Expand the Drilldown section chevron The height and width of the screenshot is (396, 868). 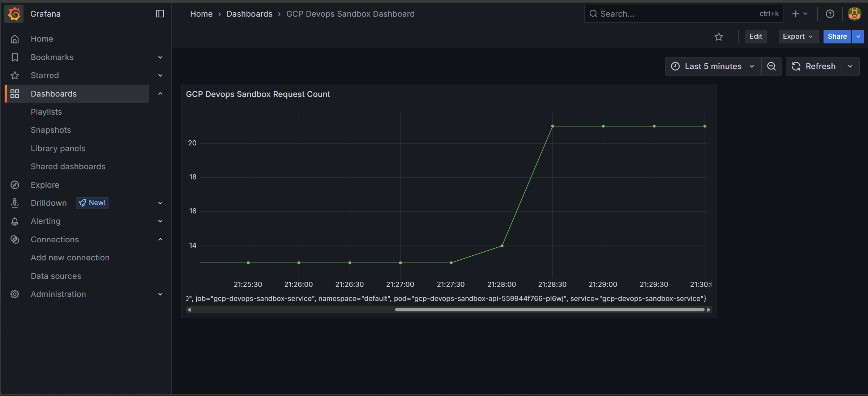161,203
